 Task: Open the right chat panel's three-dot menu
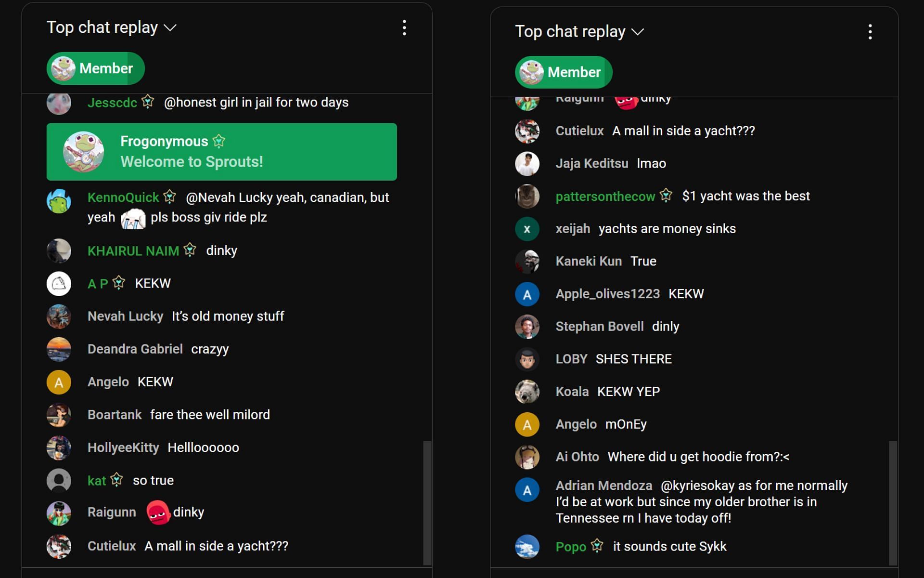tap(870, 32)
